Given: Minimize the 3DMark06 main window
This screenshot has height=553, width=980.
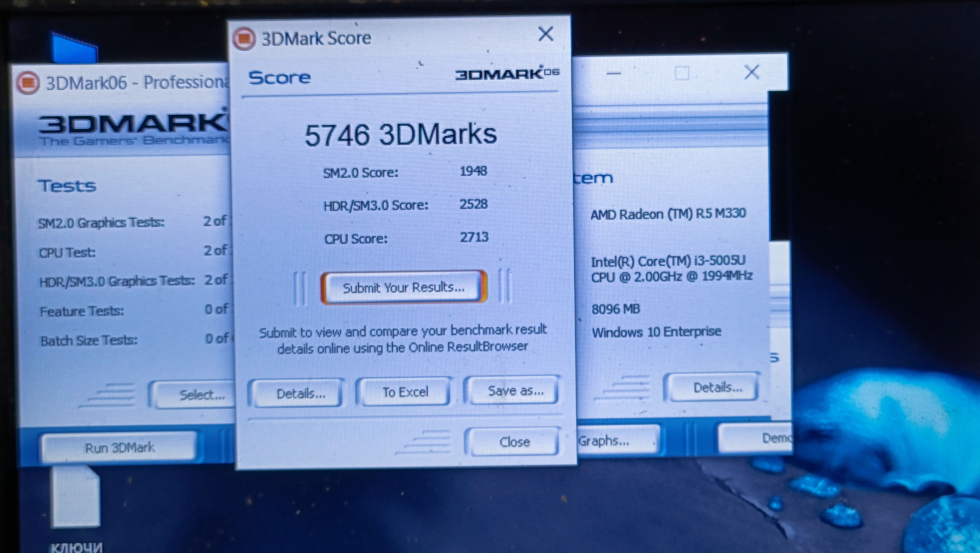Looking at the screenshot, I should coord(614,73).
